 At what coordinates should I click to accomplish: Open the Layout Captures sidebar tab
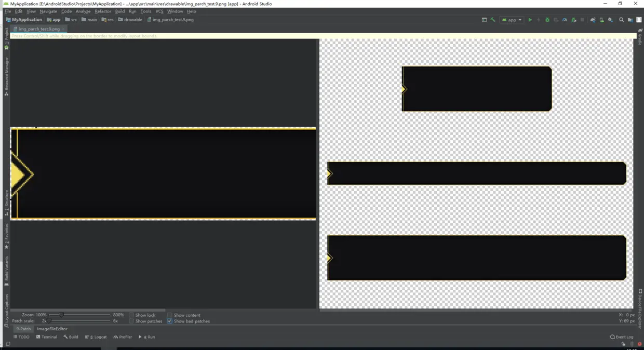(x=7, y=310)
